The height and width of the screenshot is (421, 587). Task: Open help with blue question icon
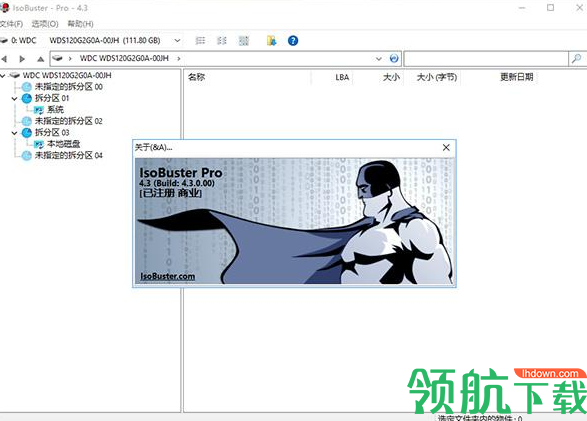[293, 40]
